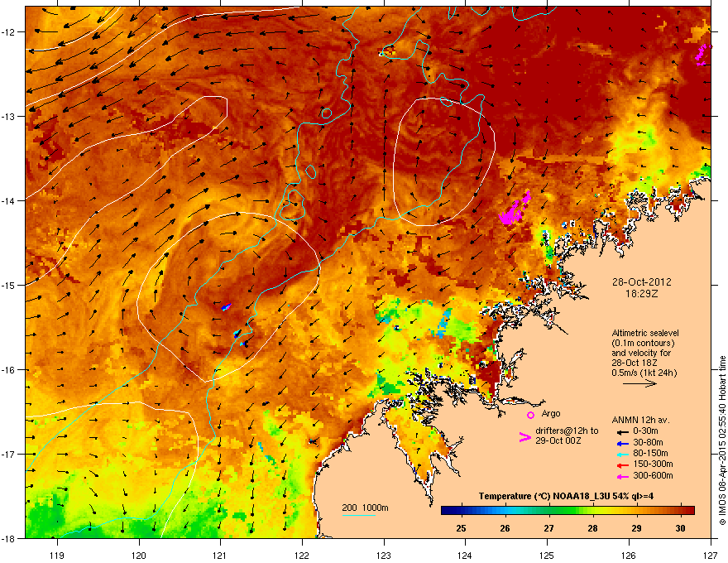This screenshot has height=563, width=728.
Task: Click the longitude axis label '121'
Action: click(x=220, y=556)
